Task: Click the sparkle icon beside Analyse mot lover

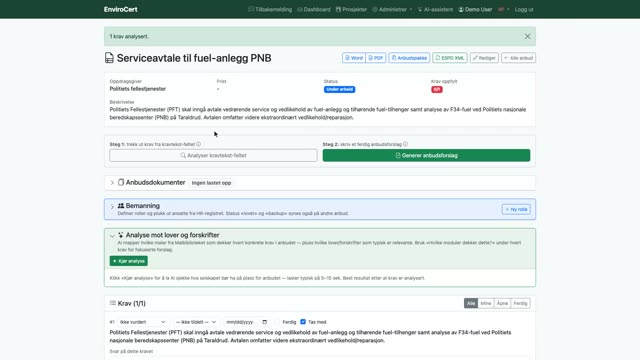Action: point(121,235)
